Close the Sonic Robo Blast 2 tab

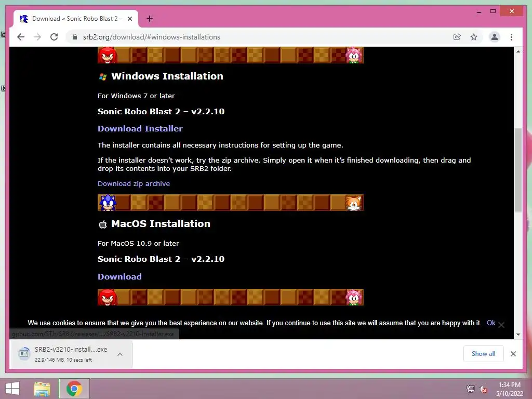click(x=129, y=19)
